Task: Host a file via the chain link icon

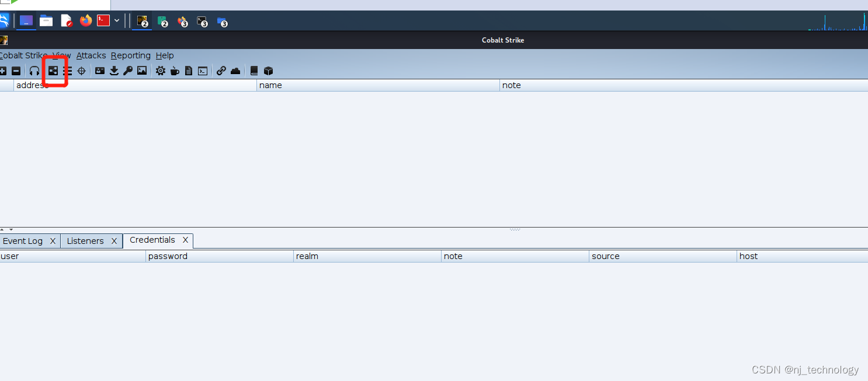Action: click(221, 71)
